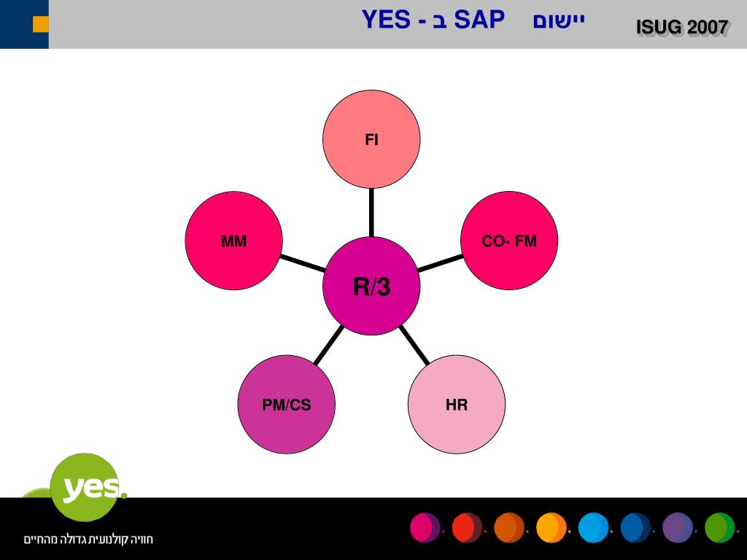Click the magenta sphere in the footer

(425, 528)
